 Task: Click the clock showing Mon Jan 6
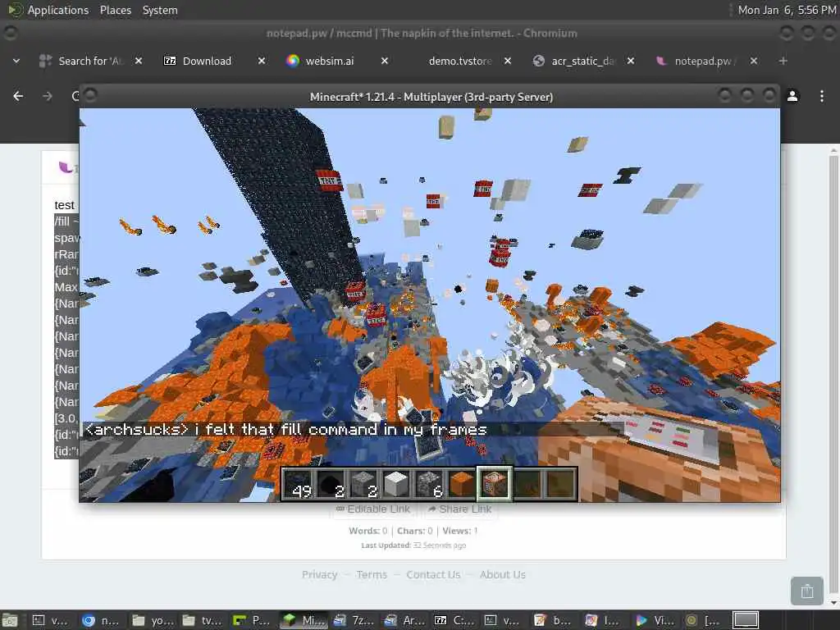point(787,10)
